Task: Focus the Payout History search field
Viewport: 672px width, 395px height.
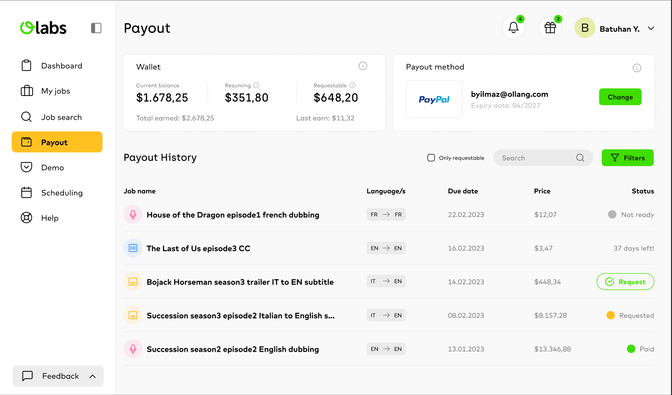Action: [543, 158]
